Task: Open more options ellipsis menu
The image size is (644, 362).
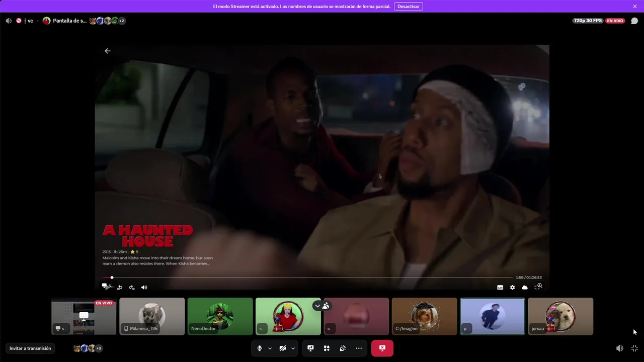Action: click(359, 348)
